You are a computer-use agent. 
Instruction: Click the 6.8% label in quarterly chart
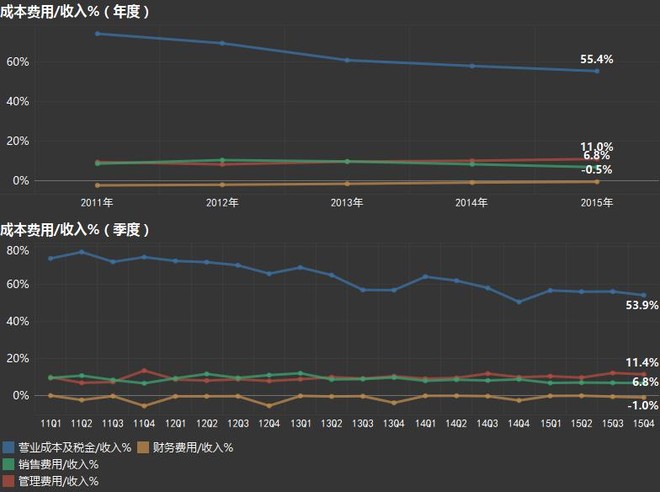click(x=645, y=382)
